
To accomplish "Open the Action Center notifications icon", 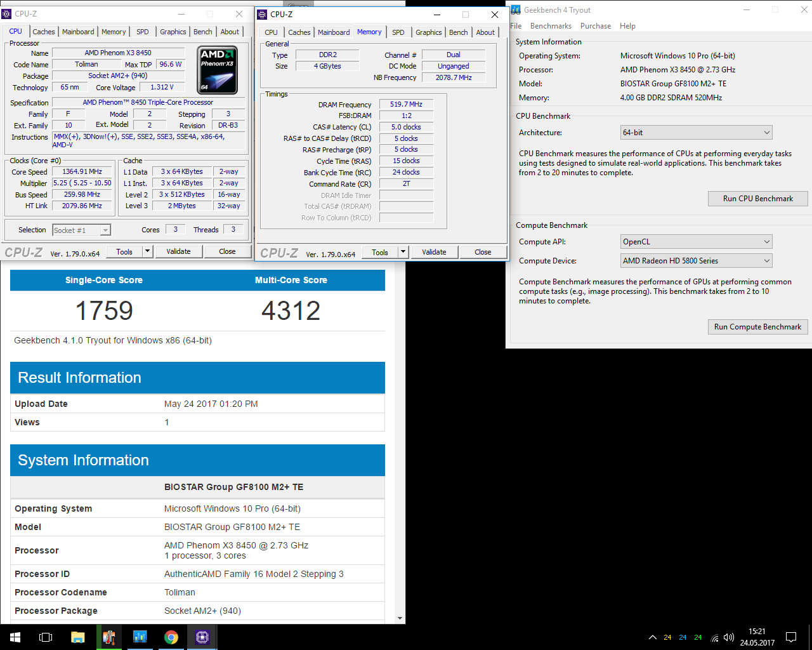I will [x=791, y=637].
